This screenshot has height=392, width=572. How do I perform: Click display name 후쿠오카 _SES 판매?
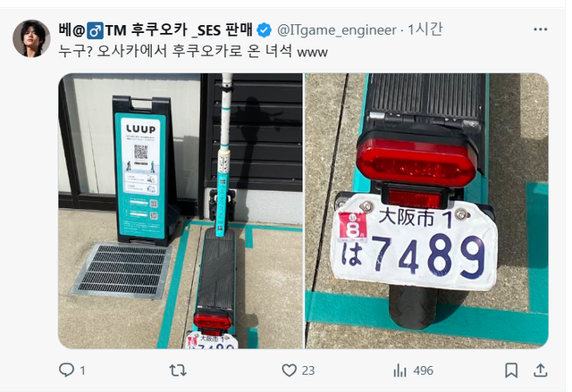(x=191, y=30)
